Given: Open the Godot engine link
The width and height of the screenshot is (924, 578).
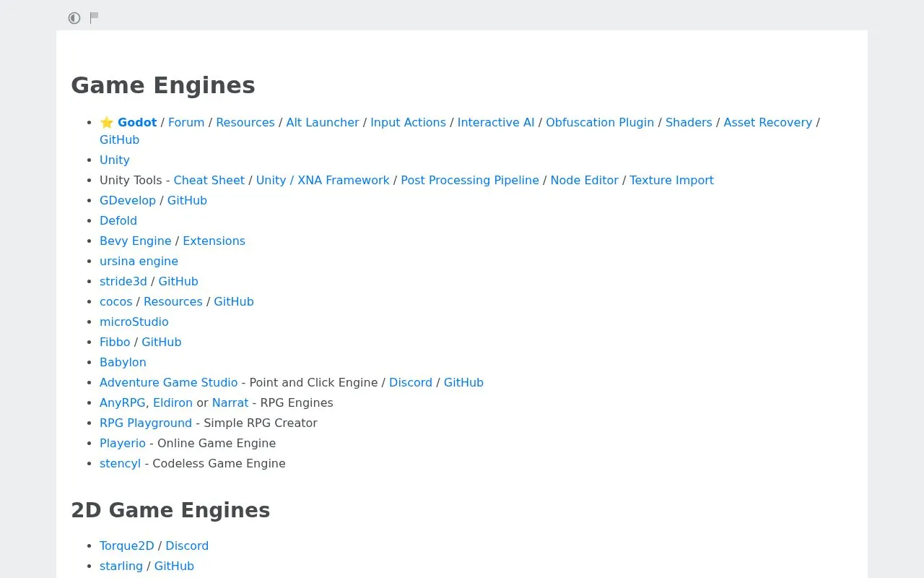Looking at the screenshot, I should tap(137, 122).
